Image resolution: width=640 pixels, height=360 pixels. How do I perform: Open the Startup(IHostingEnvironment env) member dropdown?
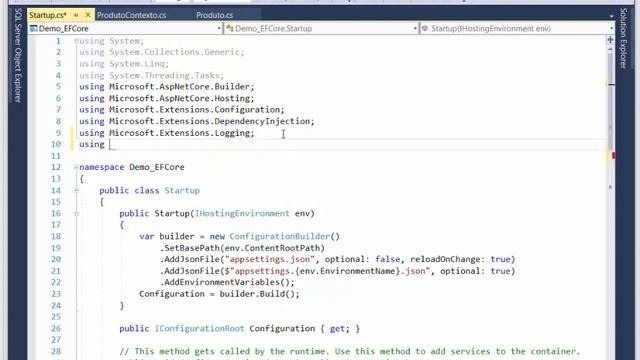(517, 29)
